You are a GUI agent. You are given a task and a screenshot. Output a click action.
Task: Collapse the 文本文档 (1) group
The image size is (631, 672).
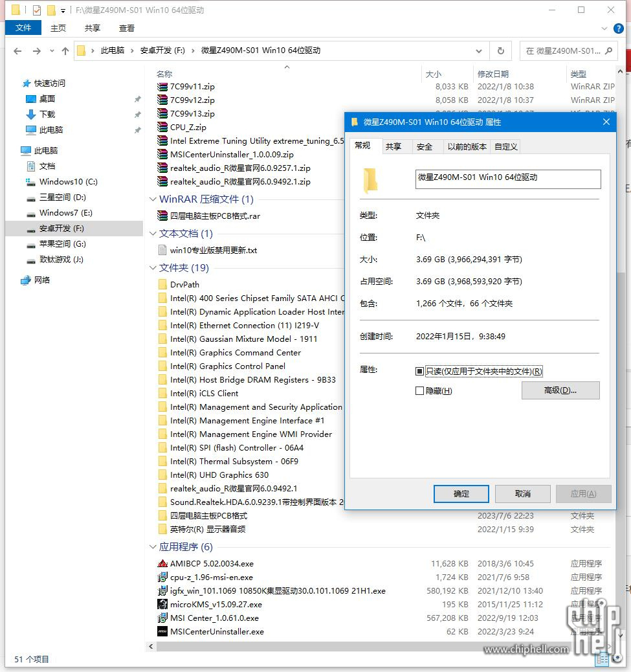pyautogui.click(x=153, y=234)
